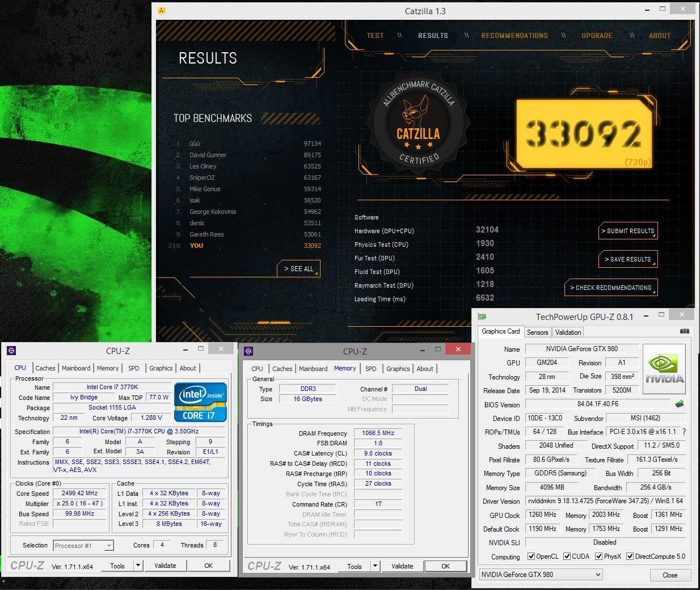Click the Hardware (GPU+CPU) score 32104
Viewport: 700px width, 590px height.
pos(487,230)
